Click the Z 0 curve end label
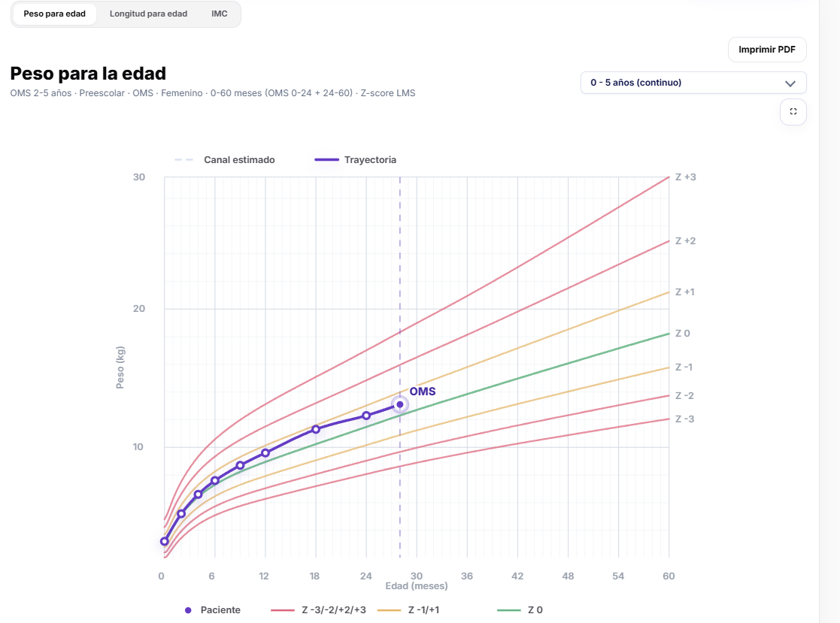This screenshot has width=840, height=623. [683, 334]
